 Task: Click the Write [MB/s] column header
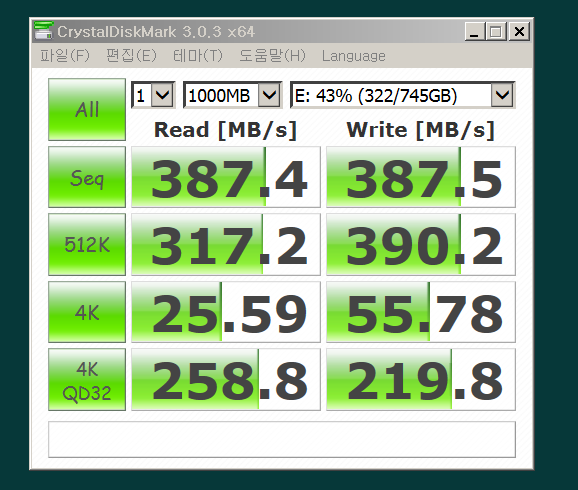pyautogui.click(x=421, y=130)
